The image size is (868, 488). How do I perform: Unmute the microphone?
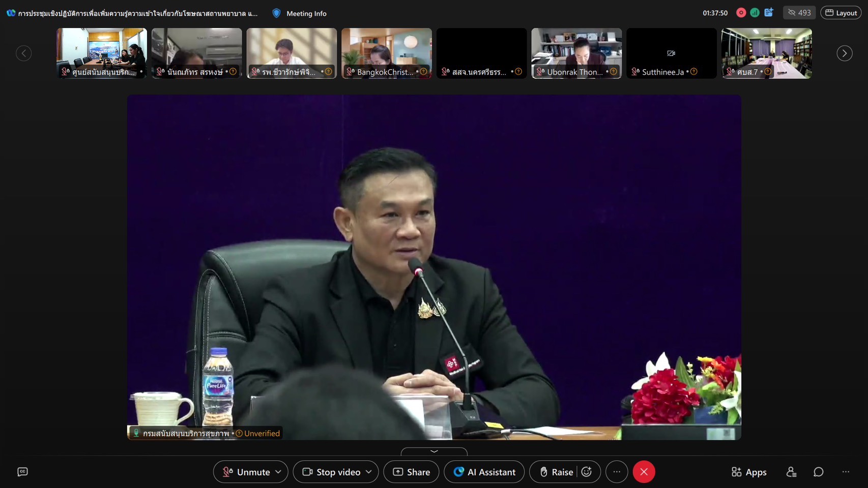click(x=246, y=472)
